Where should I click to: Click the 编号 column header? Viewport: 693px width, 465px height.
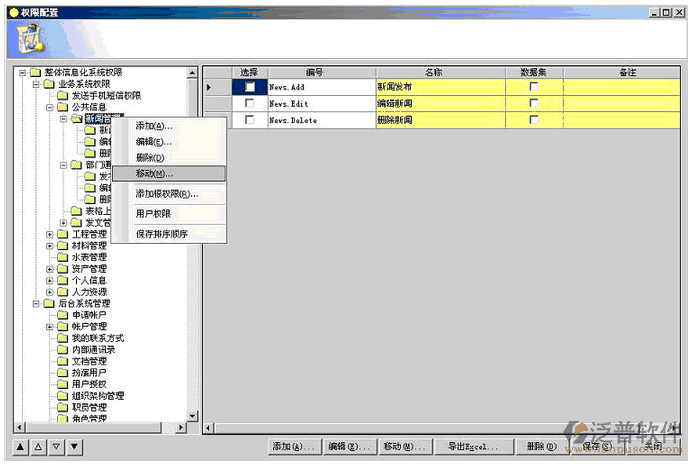322,72
